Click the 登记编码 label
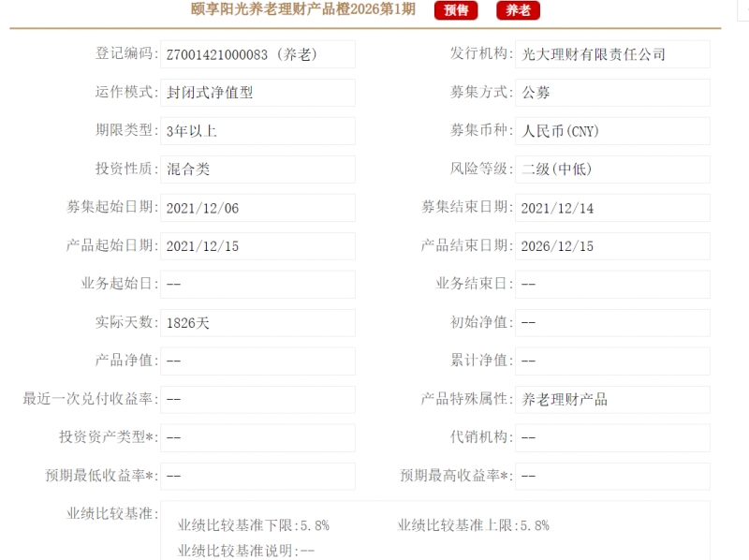This screenshot has width=749, height=560. coord(126,53)
